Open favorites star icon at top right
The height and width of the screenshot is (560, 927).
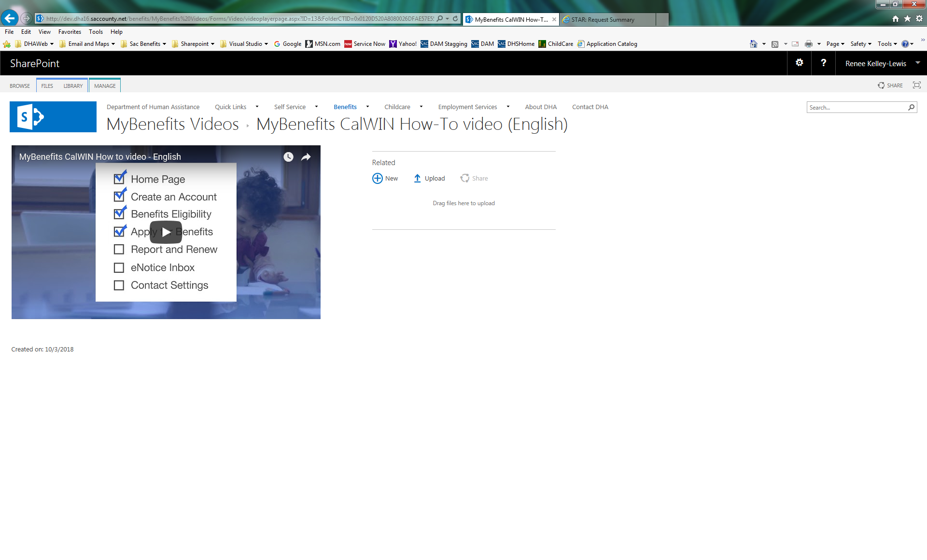tap(907, 18)
